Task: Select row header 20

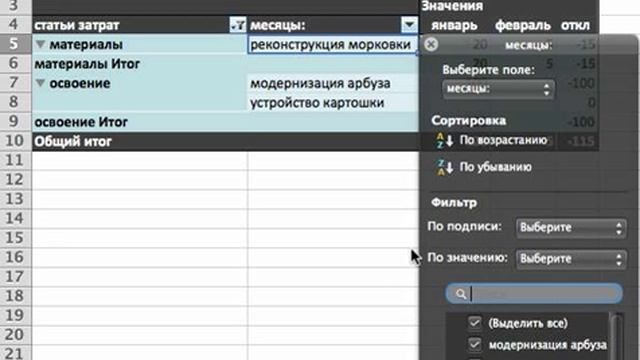Action: pos(15,334)
